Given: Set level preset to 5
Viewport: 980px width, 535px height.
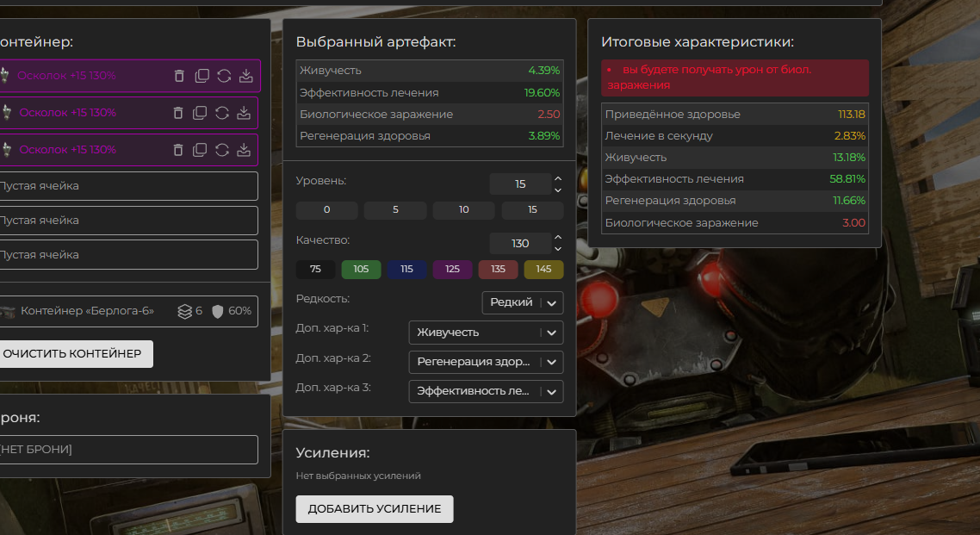Looking at the screenshot, I should point(395,210).
